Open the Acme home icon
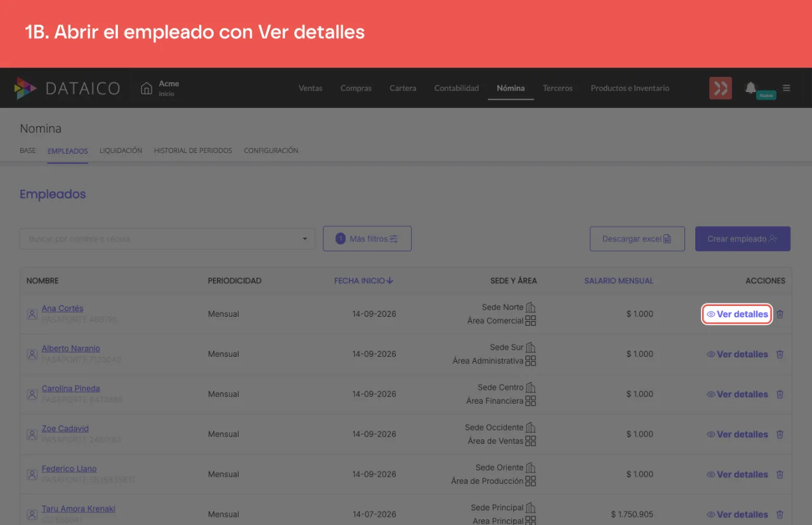This screenshot has width=812, height=525. pos(147,88)
